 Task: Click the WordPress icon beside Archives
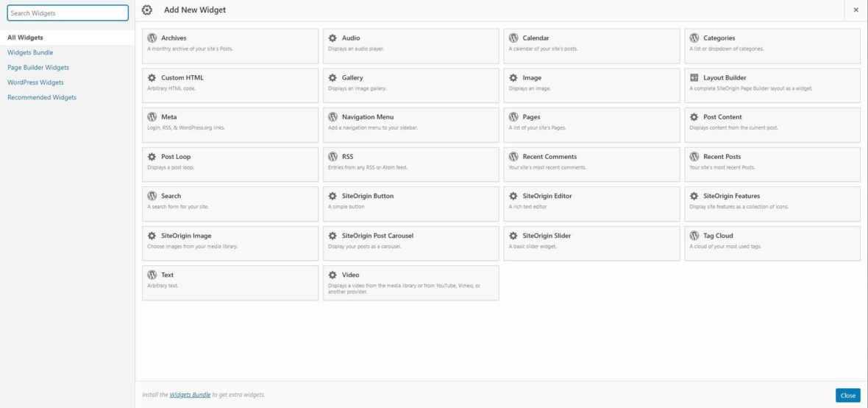[152, 38]
